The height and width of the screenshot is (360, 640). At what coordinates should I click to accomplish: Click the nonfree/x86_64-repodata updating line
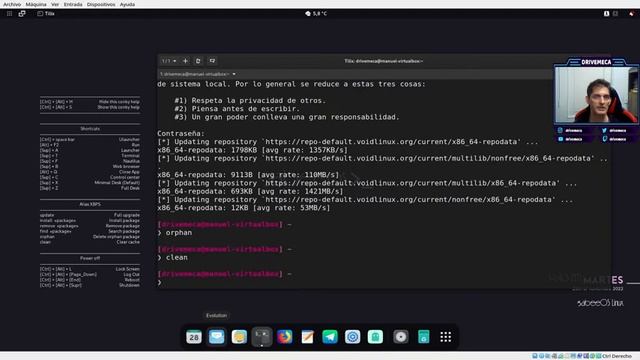point(365,200)
